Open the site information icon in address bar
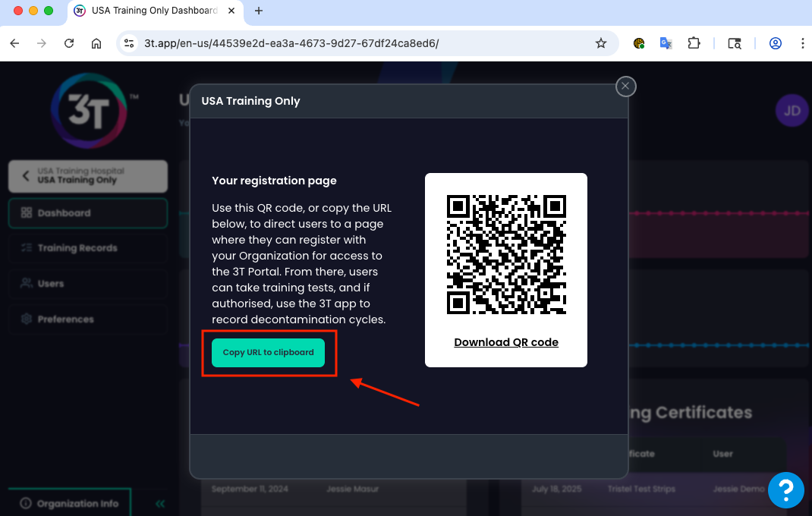 (129, 43)
